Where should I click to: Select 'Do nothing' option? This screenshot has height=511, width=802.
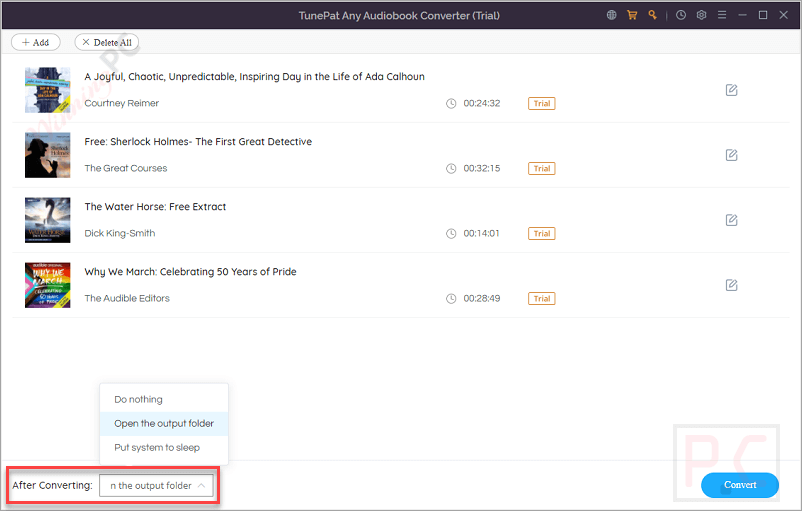tap(138, 400)
